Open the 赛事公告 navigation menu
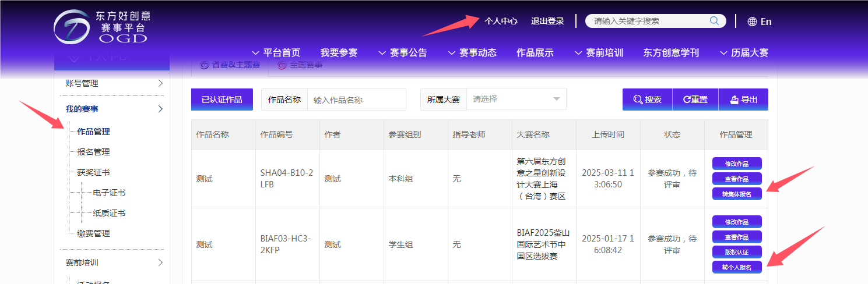Viewport: 868px width, 284px height. point(403,53)
